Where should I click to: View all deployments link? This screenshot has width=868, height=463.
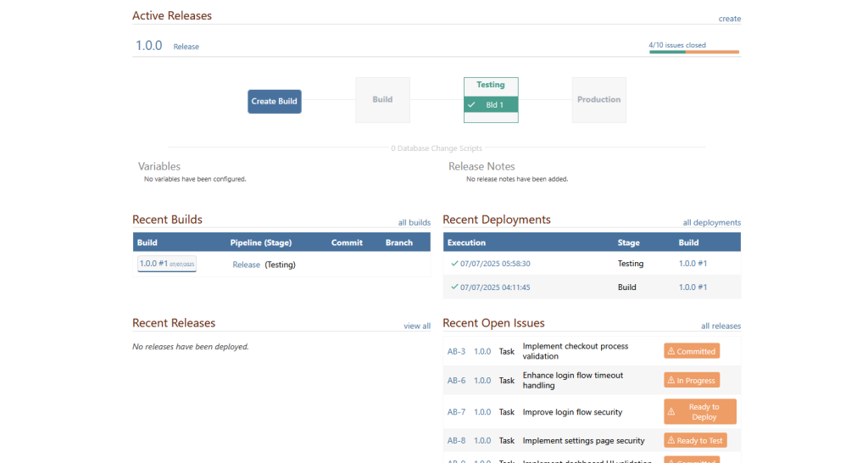point(711,223)
